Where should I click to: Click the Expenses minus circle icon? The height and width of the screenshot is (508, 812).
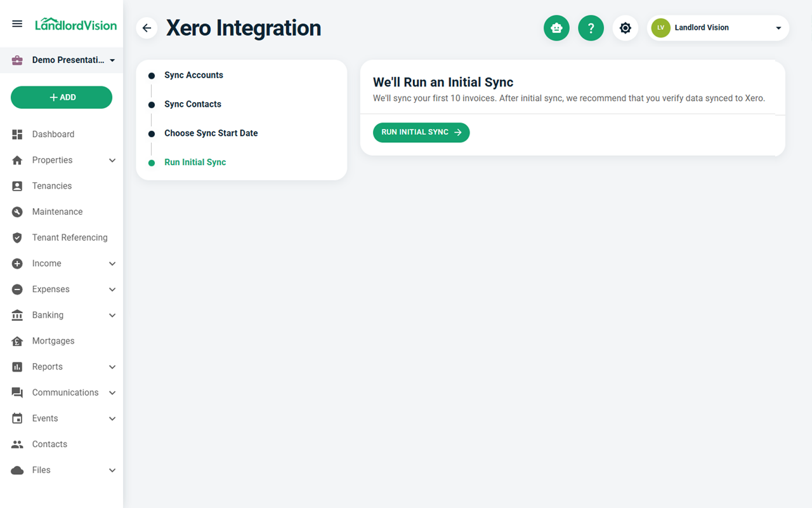pyautogui.click(x=17, y=290)
